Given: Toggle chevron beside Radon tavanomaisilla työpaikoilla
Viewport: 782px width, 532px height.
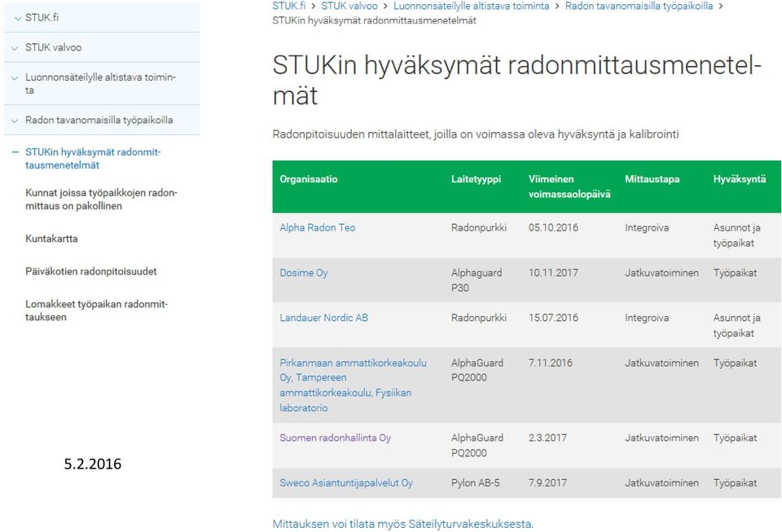Looking at the screenshot, I should point(15,121).
